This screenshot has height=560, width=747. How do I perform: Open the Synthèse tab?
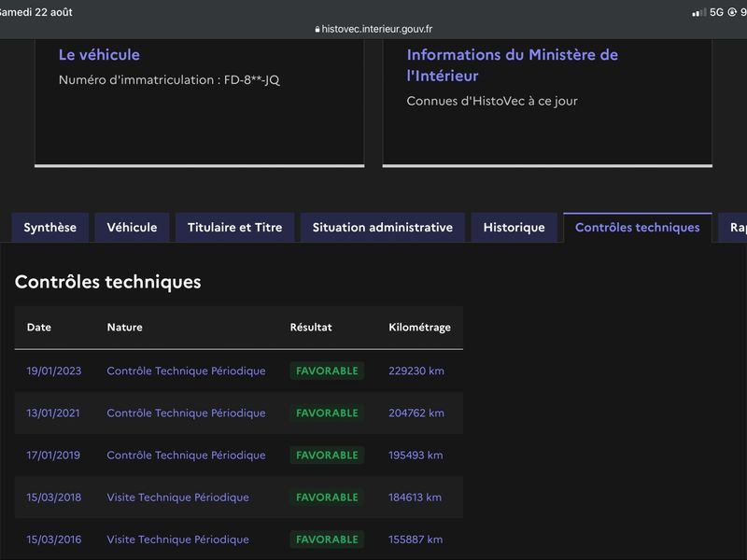(50, 228)
